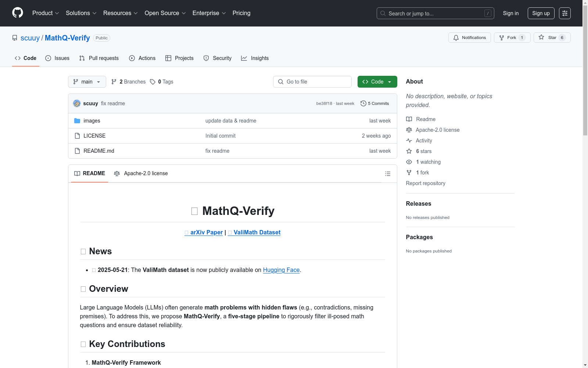Click the commits history clock icon

click(x=363, y=103)
